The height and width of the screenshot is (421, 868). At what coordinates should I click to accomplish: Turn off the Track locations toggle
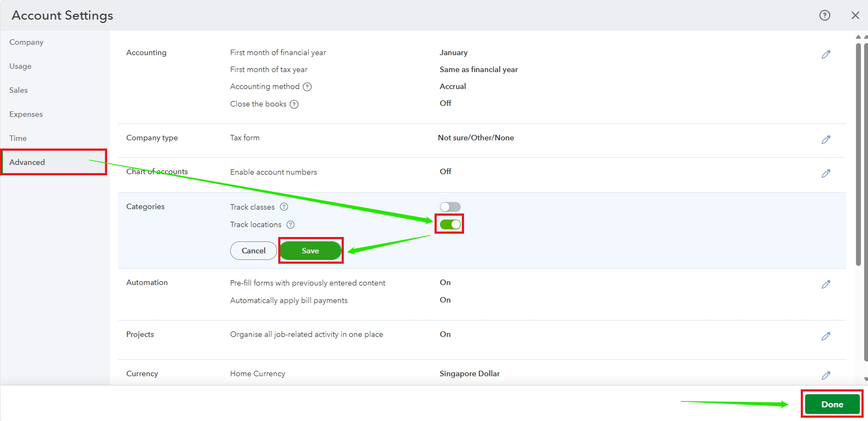(450, 224)
